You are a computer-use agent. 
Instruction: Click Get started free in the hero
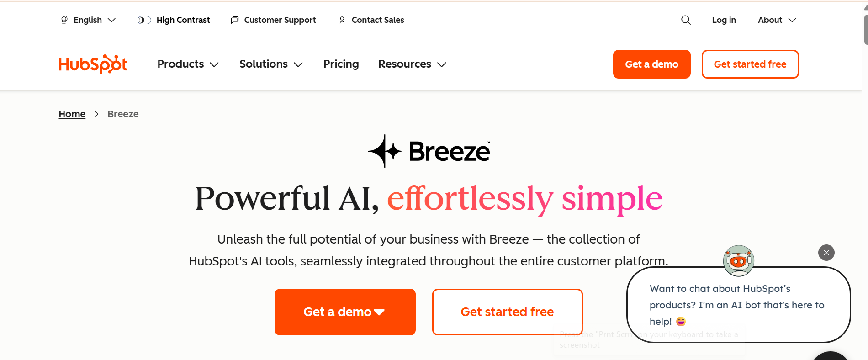pyautogui.click(x=507, y=312)
